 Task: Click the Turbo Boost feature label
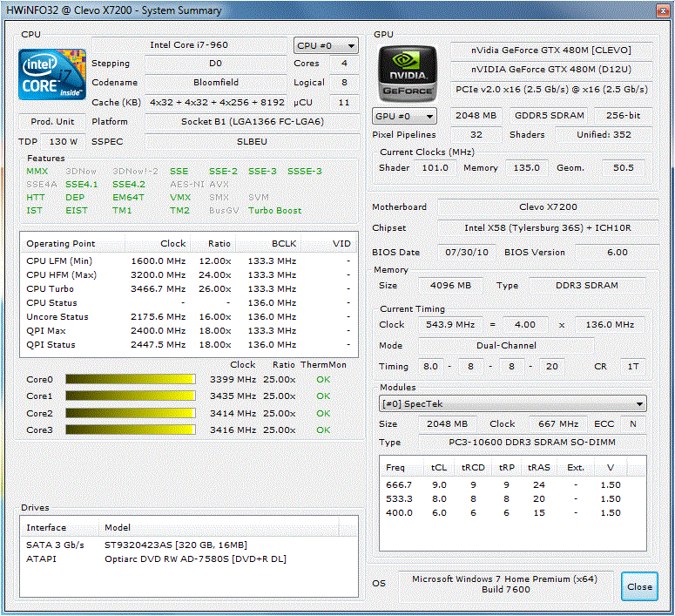[x=274, y=210]
